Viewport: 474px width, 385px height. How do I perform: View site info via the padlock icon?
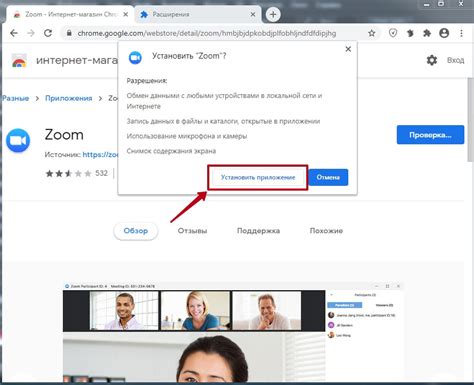69,33
